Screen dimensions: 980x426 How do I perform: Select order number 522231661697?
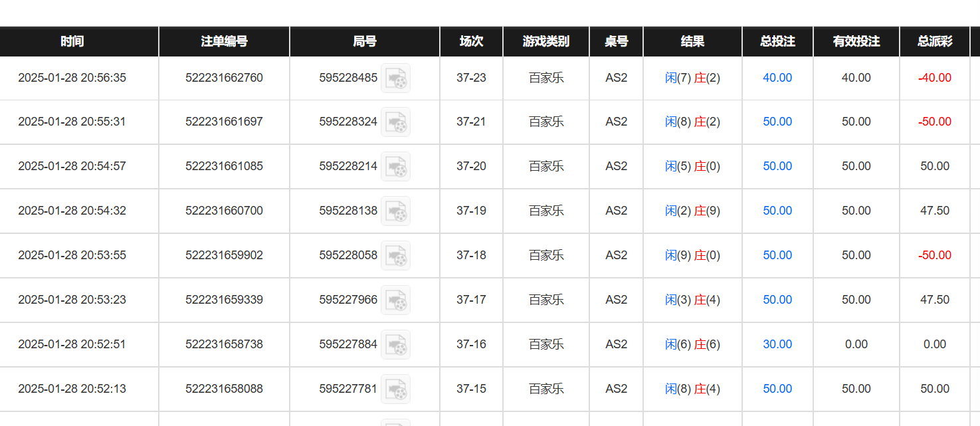point(224,122)
